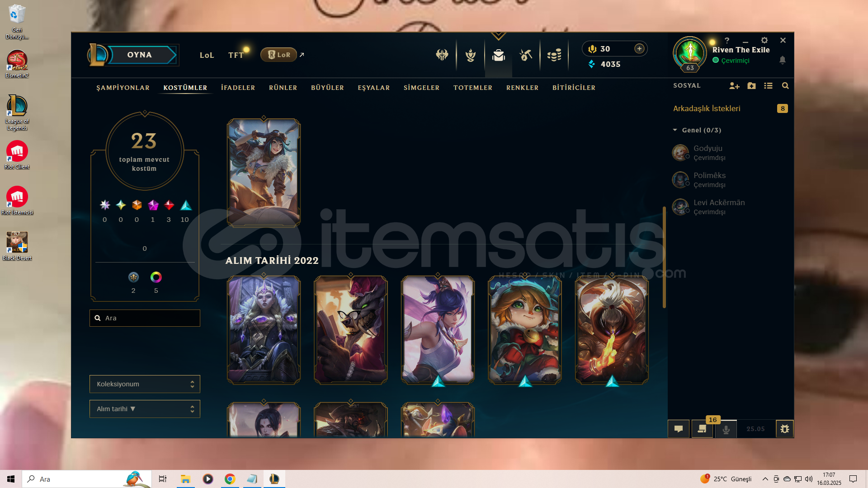The width and height of the screenshot is (868, 488).
Task: Switch to the RENKLER tab
Action: click(x=522, y=88)
